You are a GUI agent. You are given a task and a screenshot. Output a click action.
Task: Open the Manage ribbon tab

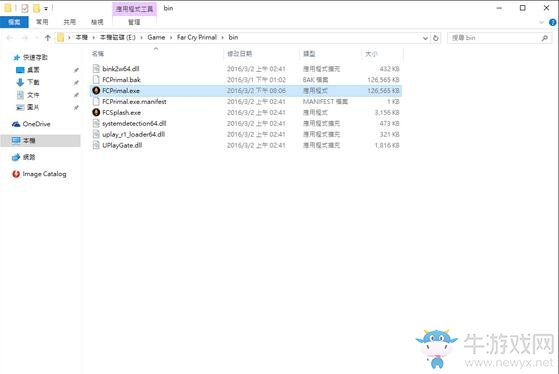pos(134,22)
